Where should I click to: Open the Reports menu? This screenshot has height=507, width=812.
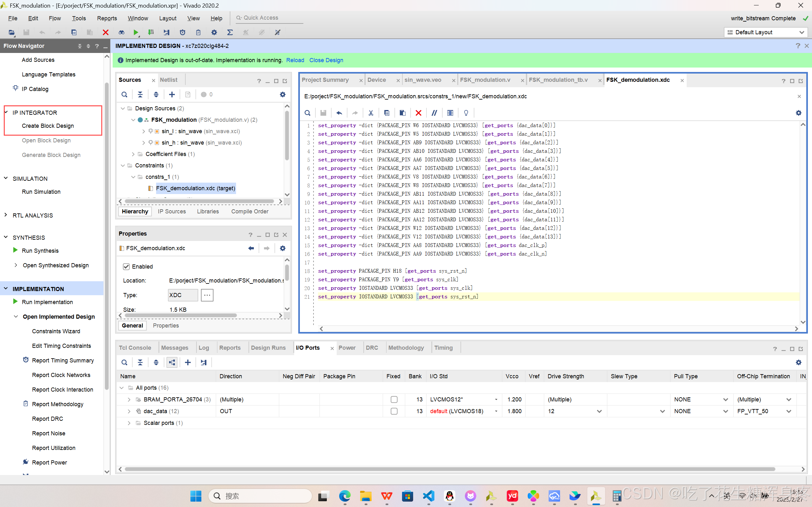[107, 18]
